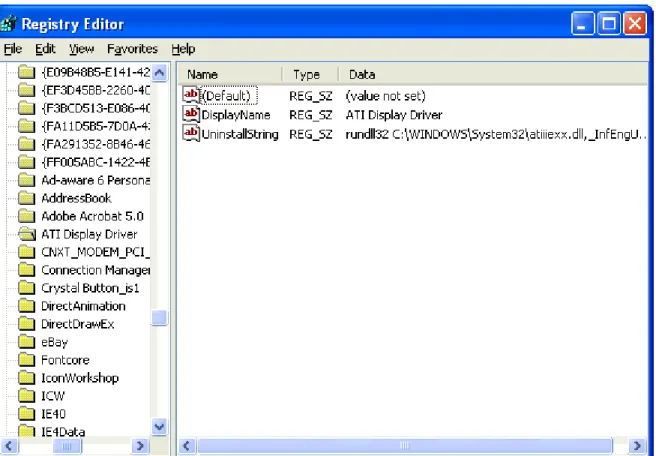
Task: Select the Crystal Button_is1 key label
Action: click(90, 288)
